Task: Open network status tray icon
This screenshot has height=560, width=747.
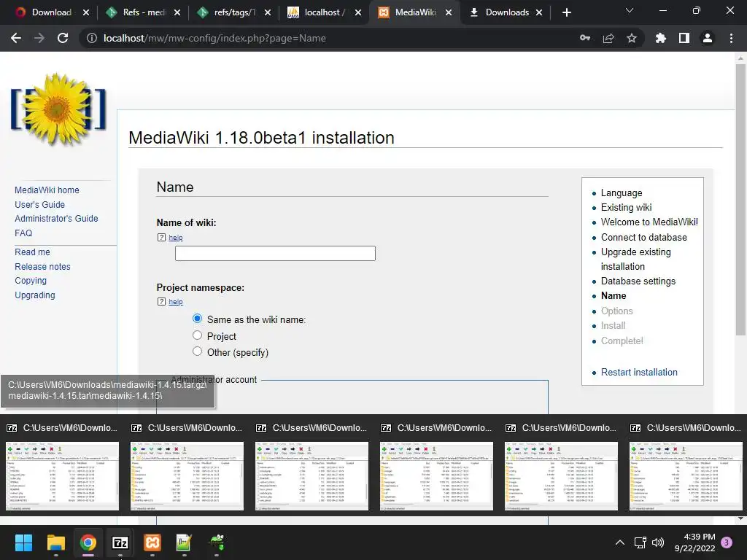Action: coord(640,542)
